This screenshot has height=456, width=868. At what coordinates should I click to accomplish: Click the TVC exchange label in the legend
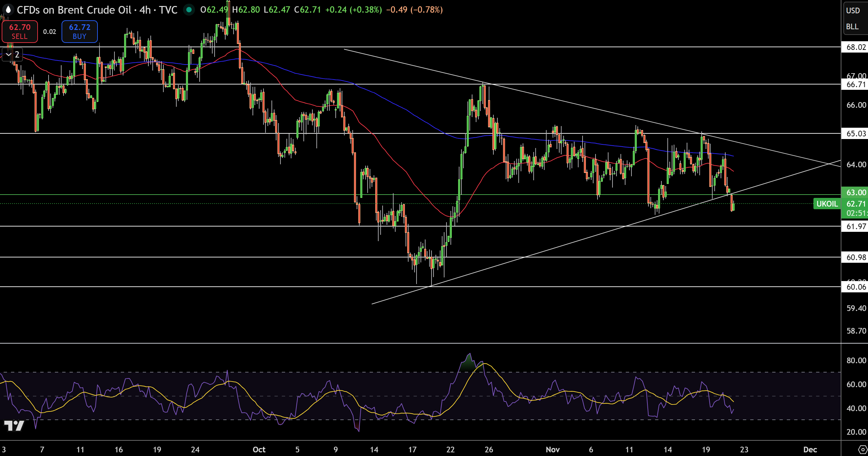169,10
